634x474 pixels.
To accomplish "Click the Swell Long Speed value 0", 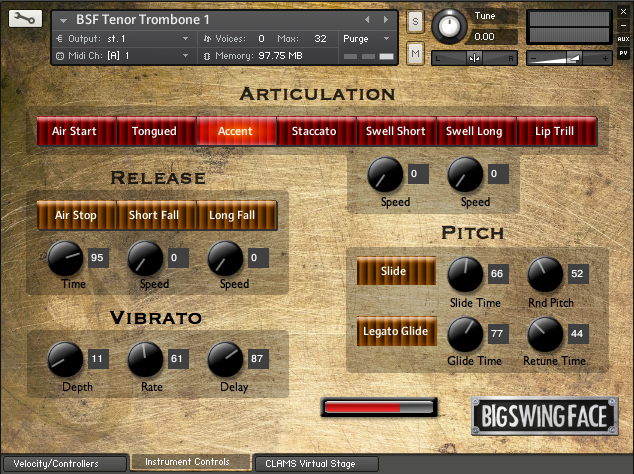I will point(498,174).
